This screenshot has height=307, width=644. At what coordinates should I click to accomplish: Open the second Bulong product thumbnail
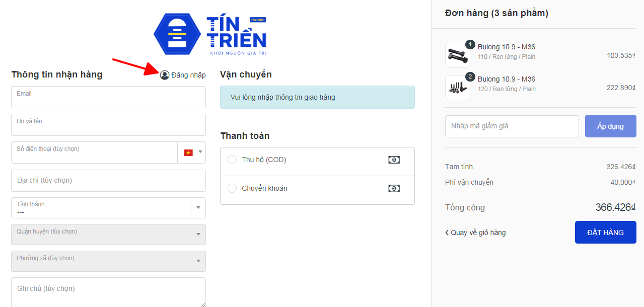(457, 87)
